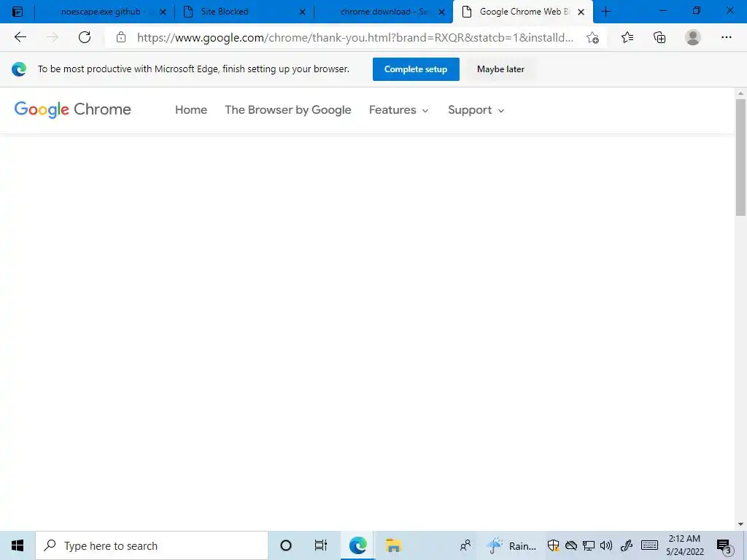Close the Site Blocked tab
747x560 pixels.
302,12
